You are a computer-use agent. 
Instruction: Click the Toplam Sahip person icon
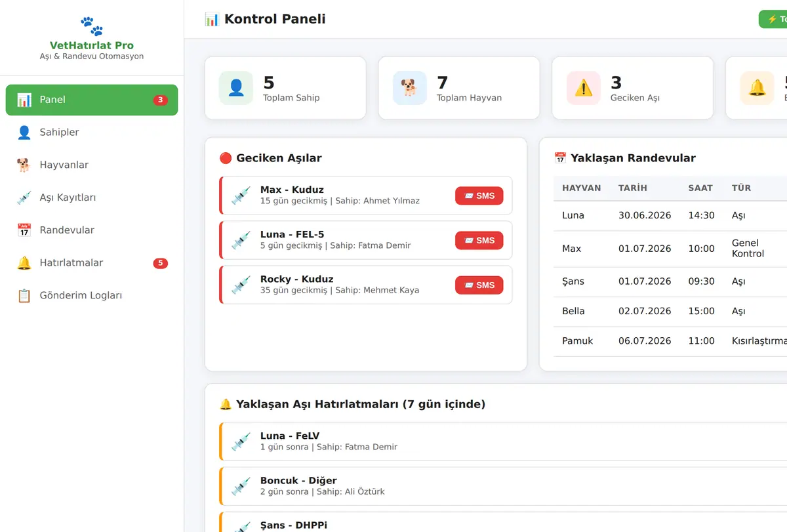(x=236, y=88)
